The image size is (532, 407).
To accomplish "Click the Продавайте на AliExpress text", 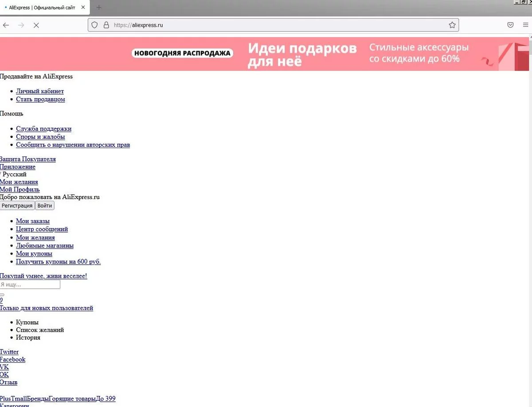I will pyautogui.click(x=36, y=76).
